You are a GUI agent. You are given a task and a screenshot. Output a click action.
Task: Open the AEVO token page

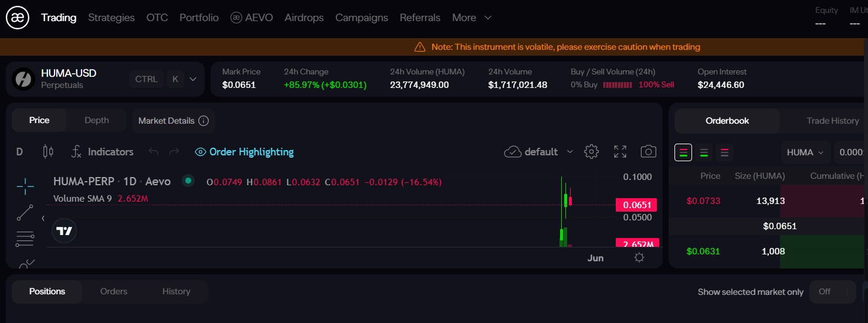[x=252, y=18]
